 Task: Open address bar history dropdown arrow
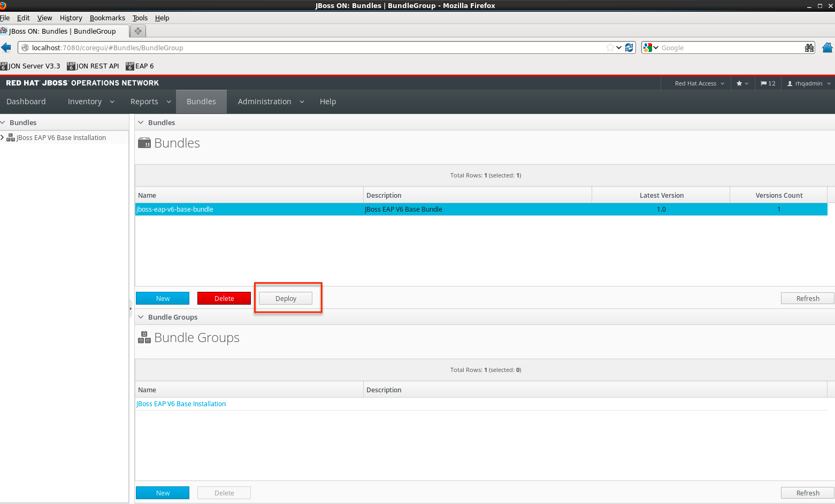pyautogui.click(x=619, y=48)
